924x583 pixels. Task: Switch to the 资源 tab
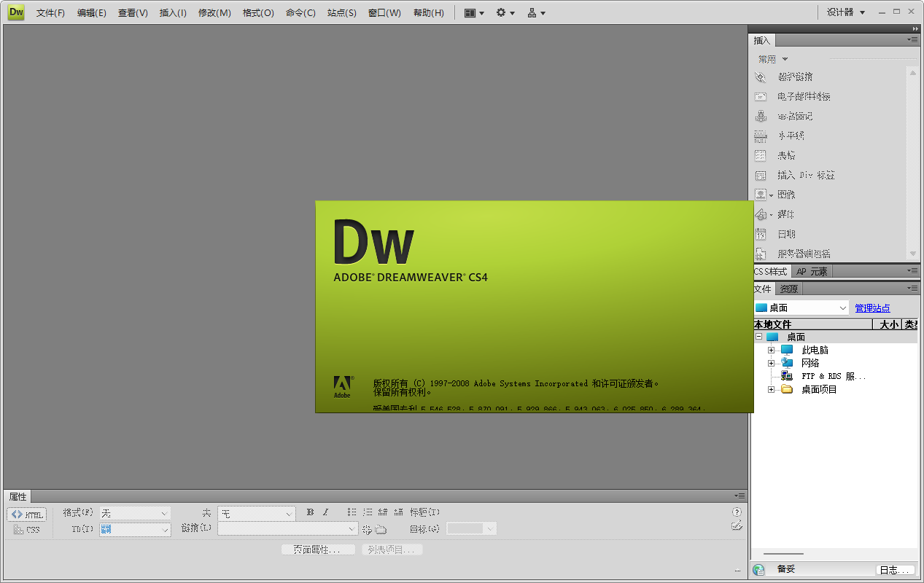coord(788,289)
